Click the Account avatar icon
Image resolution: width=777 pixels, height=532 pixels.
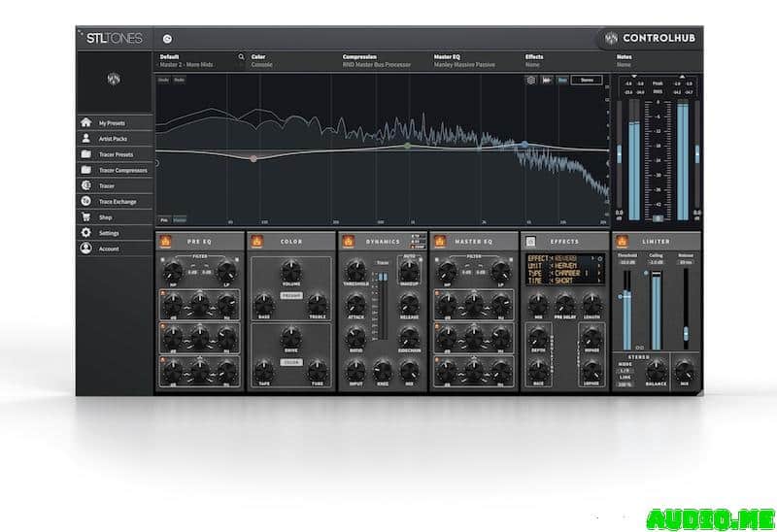(x=86, y=249)
